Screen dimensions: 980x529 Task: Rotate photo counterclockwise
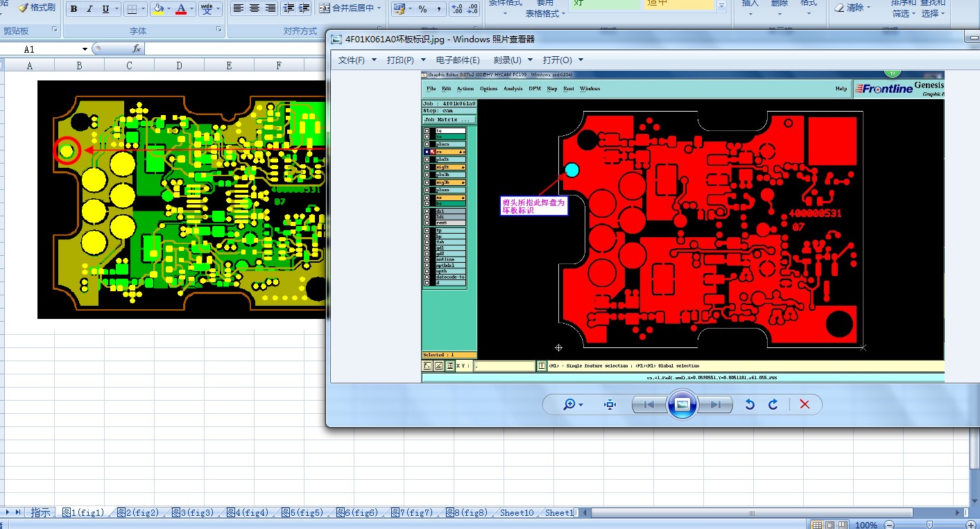pyautogui.click(x=750, y=404)
